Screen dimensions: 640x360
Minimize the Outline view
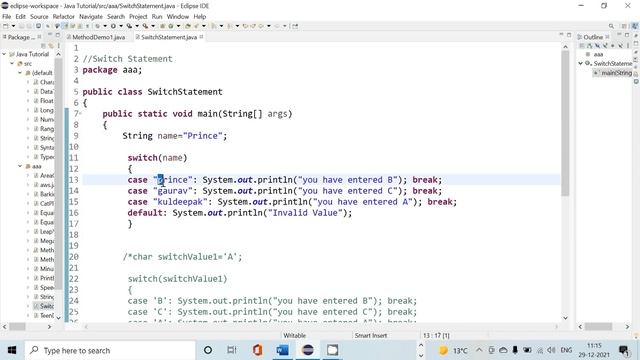pyautogui.click(x=619, y=35)
